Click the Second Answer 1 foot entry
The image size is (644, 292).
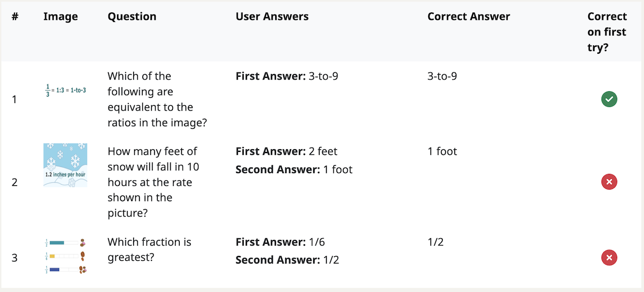pos(294,170)
